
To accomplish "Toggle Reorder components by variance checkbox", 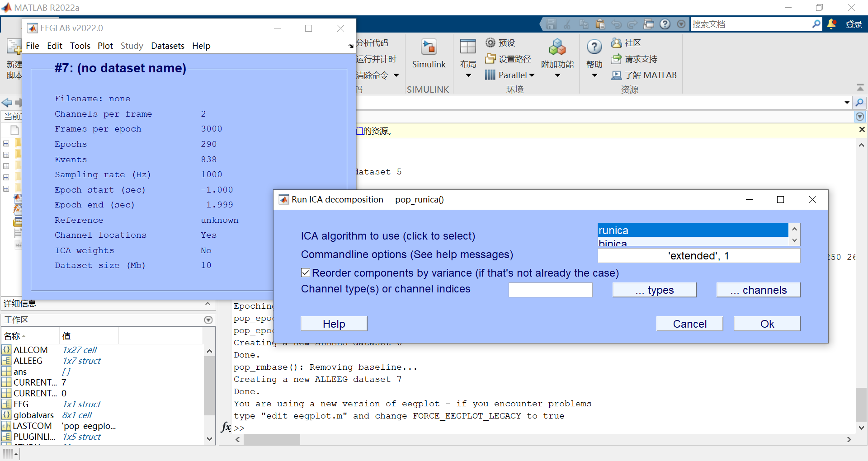I will point(306,273).
